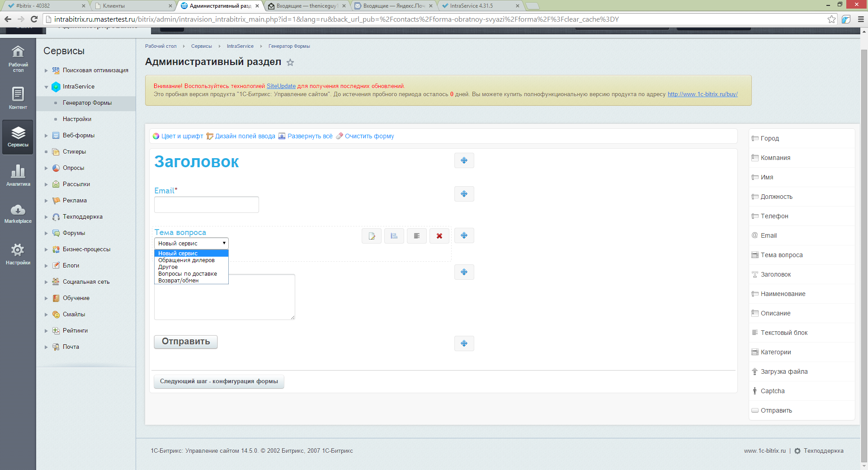Open Аналитика section in the sidebar
Screen dimensions: 868x470
(18, 175)
